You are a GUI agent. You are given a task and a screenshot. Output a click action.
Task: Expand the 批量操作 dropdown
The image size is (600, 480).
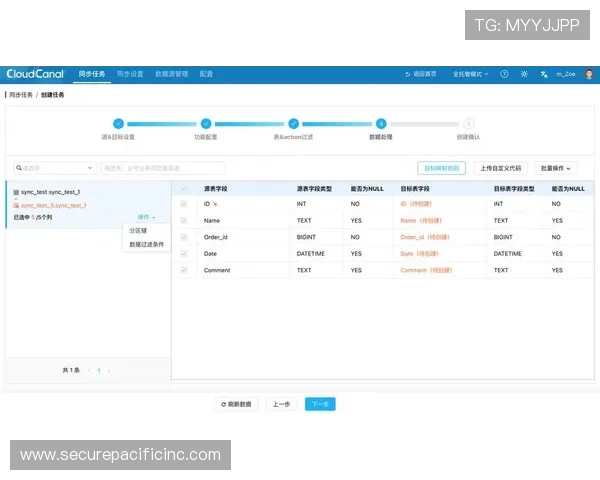(556, 168)
